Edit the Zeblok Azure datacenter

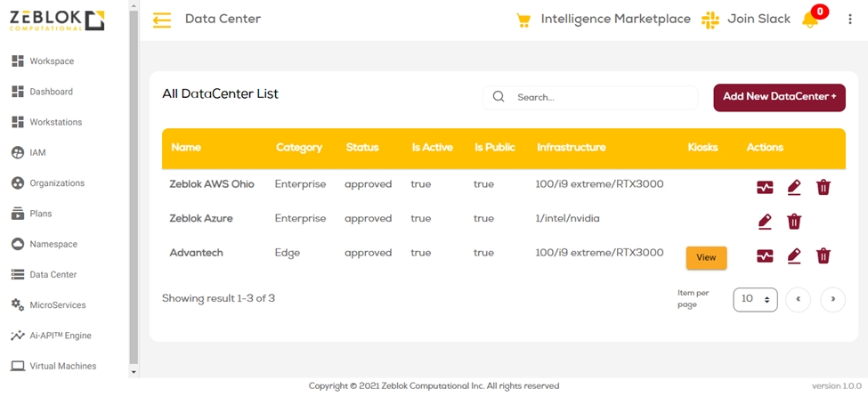[x=765, y=221]
